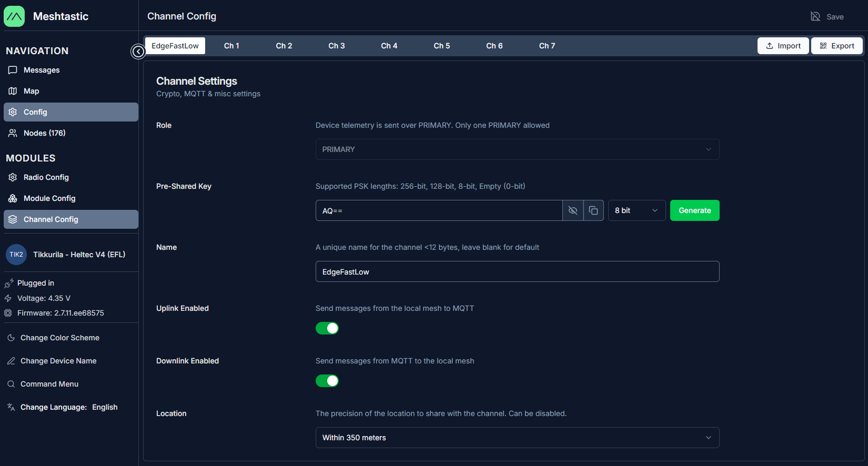Open the PRIMARY role dropdown

pos(517,149)
